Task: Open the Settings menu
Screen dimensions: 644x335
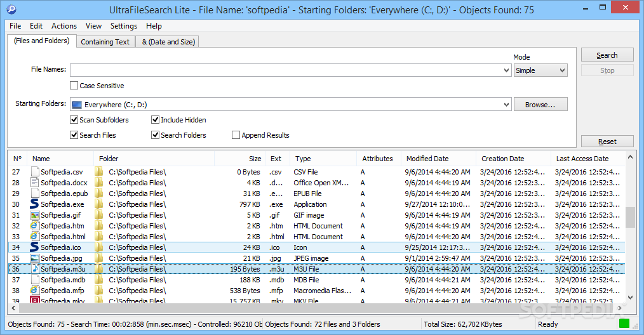Action: tap(124, 26)
